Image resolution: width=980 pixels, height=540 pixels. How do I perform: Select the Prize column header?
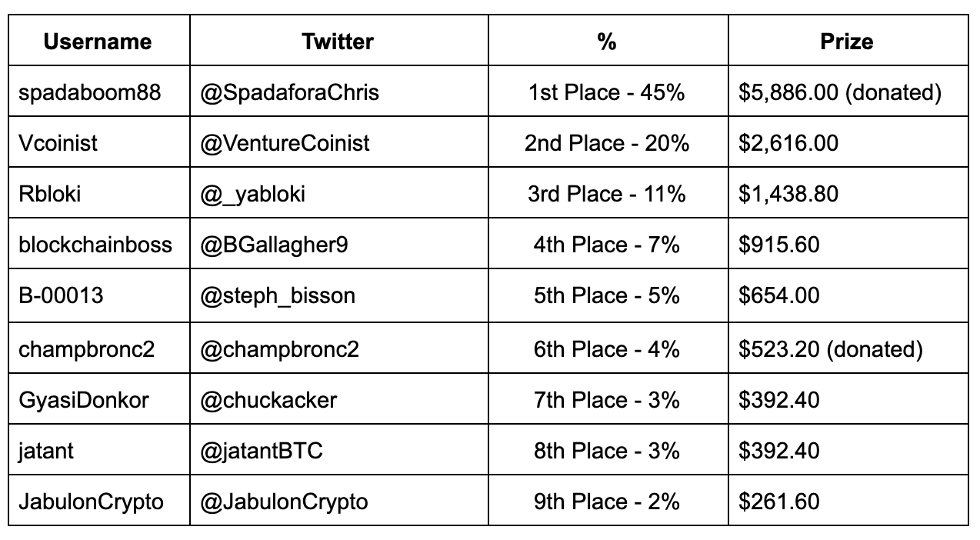(847, 42)
